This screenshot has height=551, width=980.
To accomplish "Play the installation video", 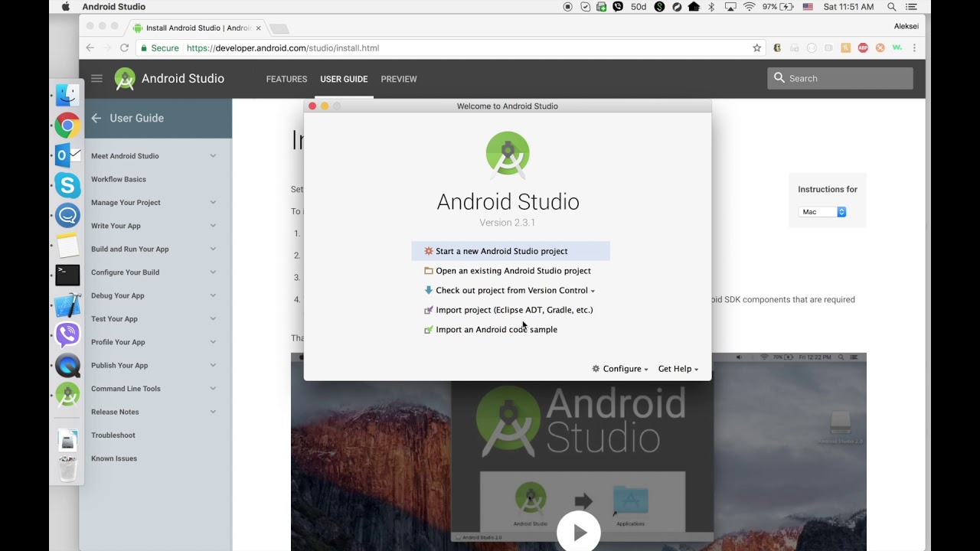I will (579, 533).
